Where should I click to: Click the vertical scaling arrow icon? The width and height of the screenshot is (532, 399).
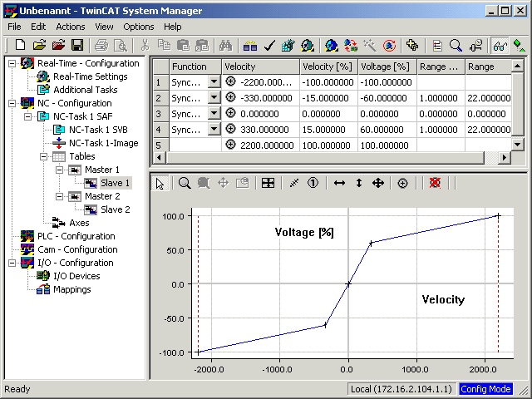click(359, 183)
